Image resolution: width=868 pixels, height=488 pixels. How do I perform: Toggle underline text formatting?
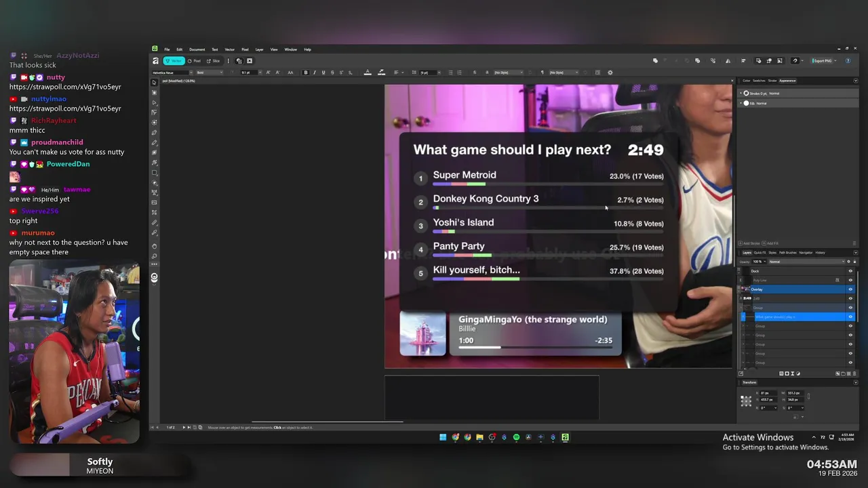point(323,73)
